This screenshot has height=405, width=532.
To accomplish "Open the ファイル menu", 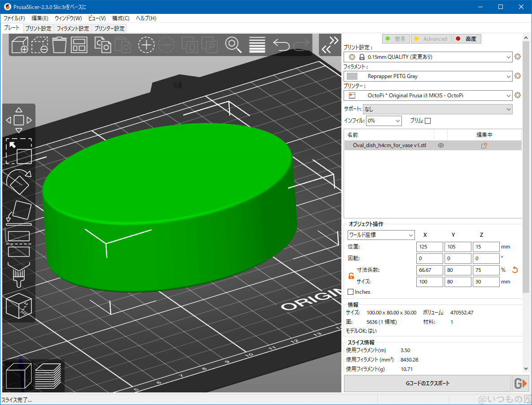I will pos(13,18).
